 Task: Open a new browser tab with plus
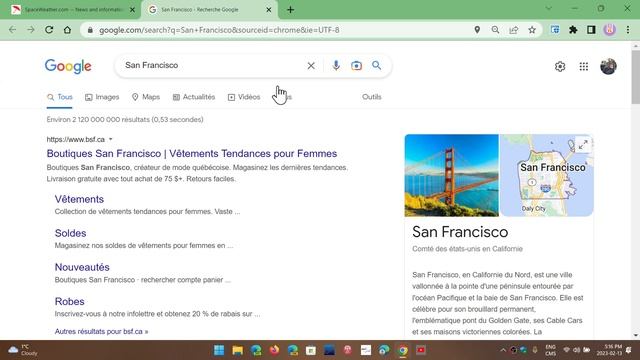tap(290, 10)
